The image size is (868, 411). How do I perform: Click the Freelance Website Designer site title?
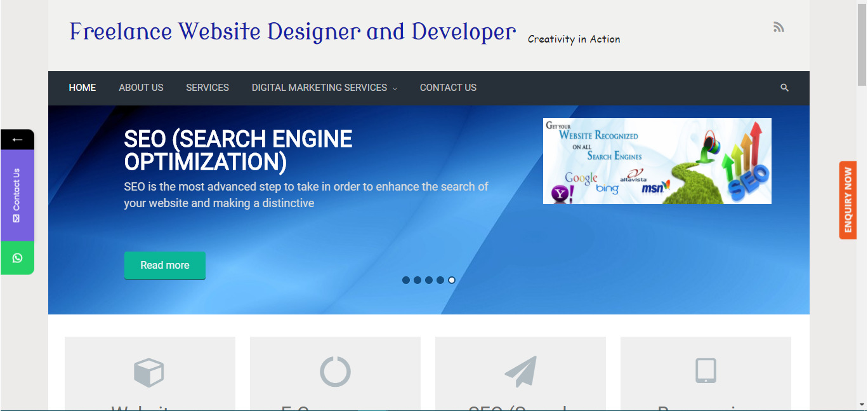(x=292, y=30)
